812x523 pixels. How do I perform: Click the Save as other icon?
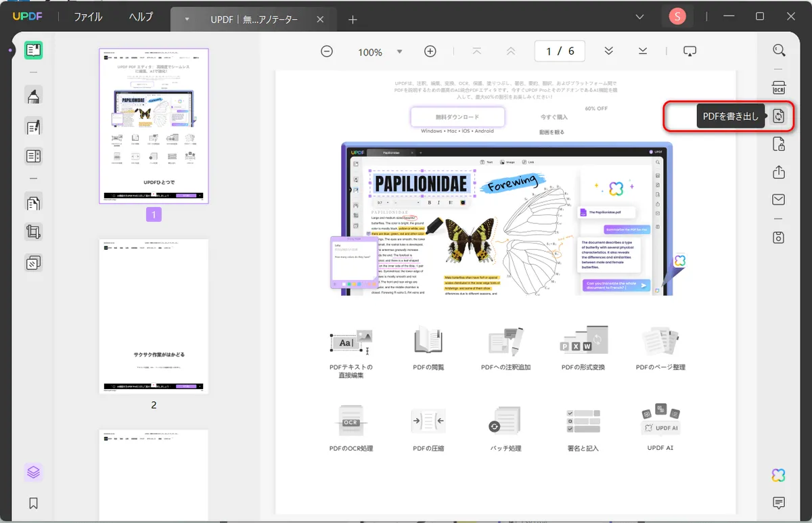[x=779, y=237]
